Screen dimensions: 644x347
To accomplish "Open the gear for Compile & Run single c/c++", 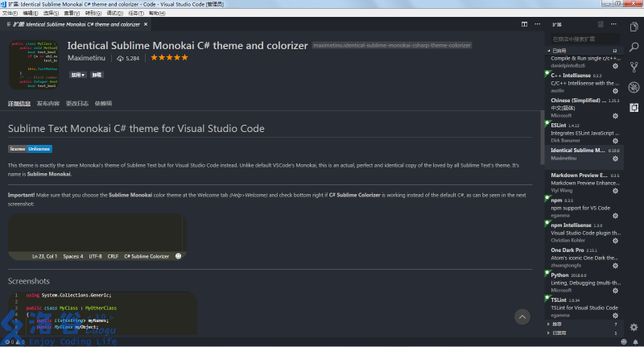I will (x=615, y=66).
